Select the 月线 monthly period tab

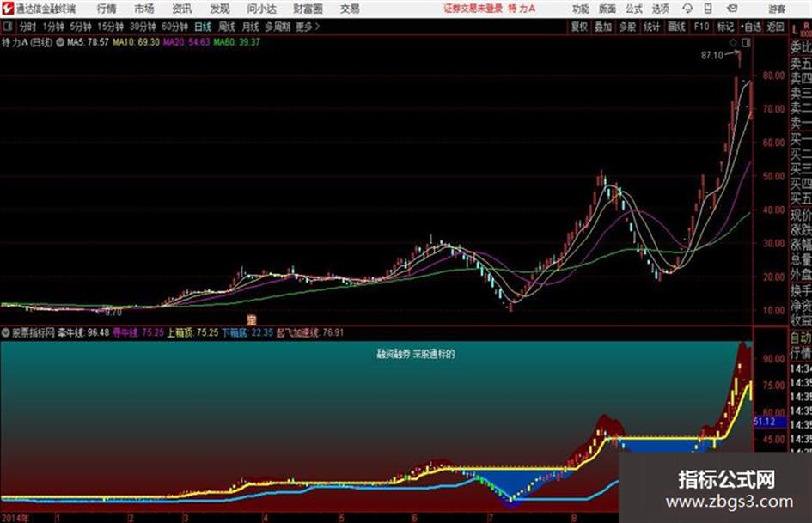(251, 27)
